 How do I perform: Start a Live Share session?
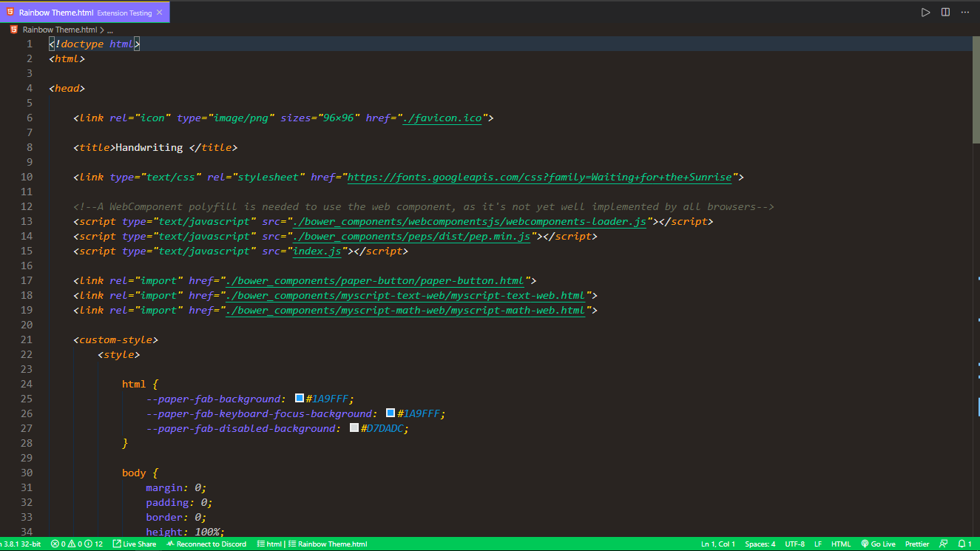point(134,543)
